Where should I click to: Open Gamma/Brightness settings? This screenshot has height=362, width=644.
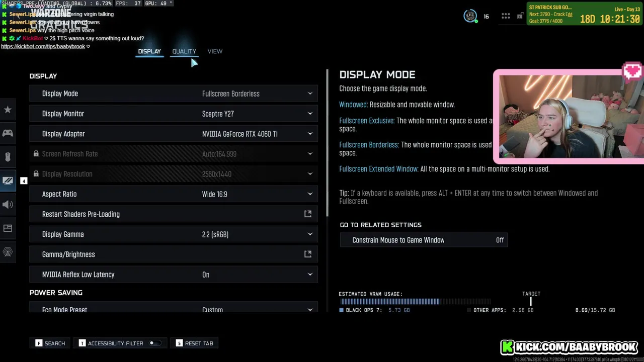[174, 254]
